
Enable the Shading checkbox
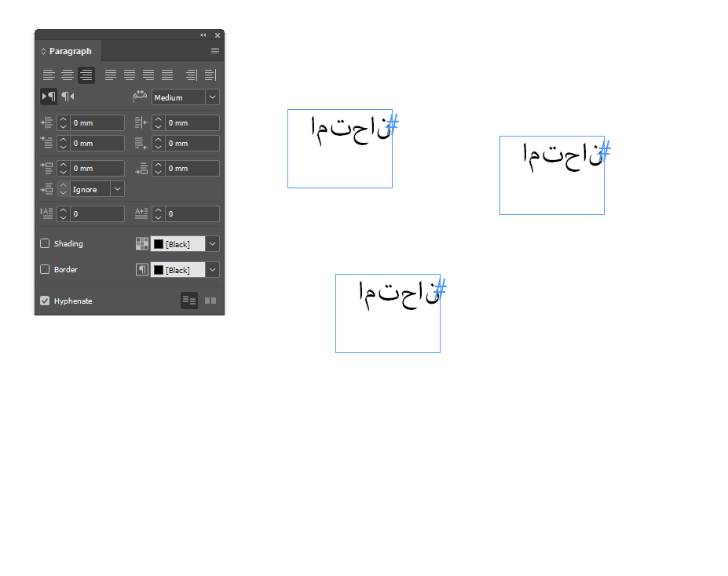45,243
